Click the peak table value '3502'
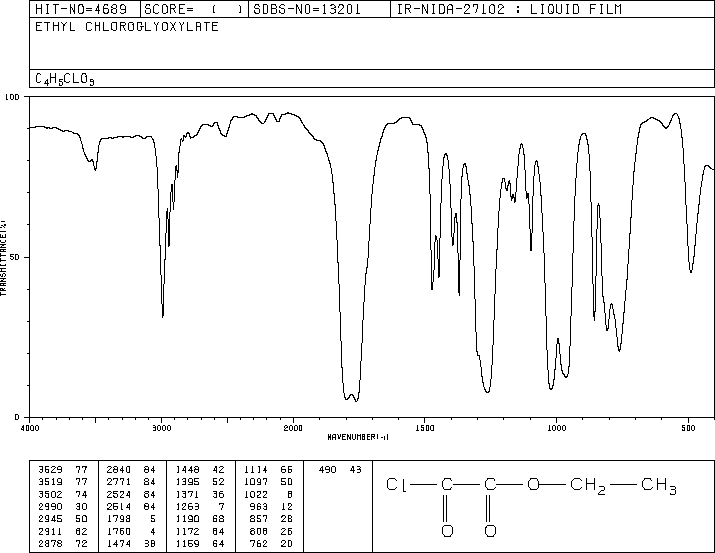The width and height of the screenshot is (715, 553). click(50, 494)
